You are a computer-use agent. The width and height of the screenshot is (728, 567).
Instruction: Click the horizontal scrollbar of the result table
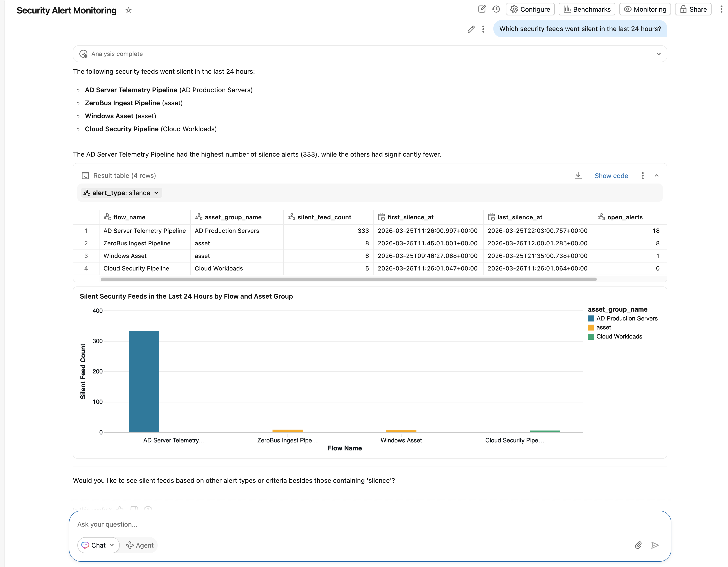[348, 279]
